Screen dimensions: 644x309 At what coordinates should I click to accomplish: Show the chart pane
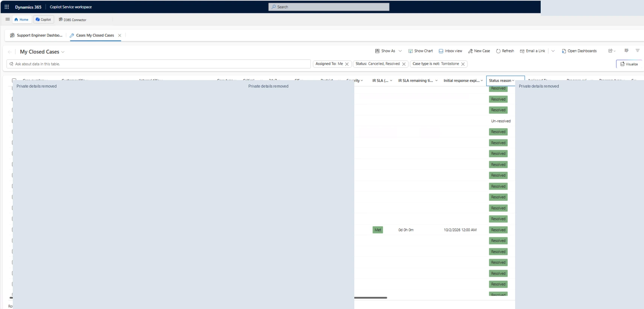pyautogui.click(x=420, y=51)
